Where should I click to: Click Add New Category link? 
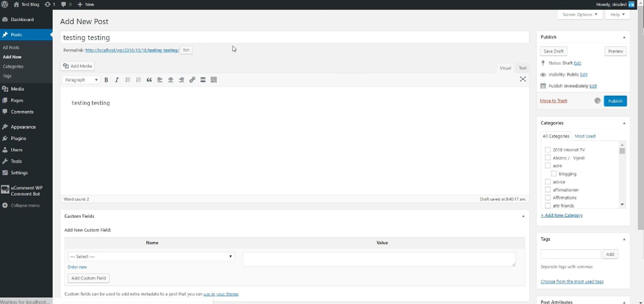tap(561, 215)
